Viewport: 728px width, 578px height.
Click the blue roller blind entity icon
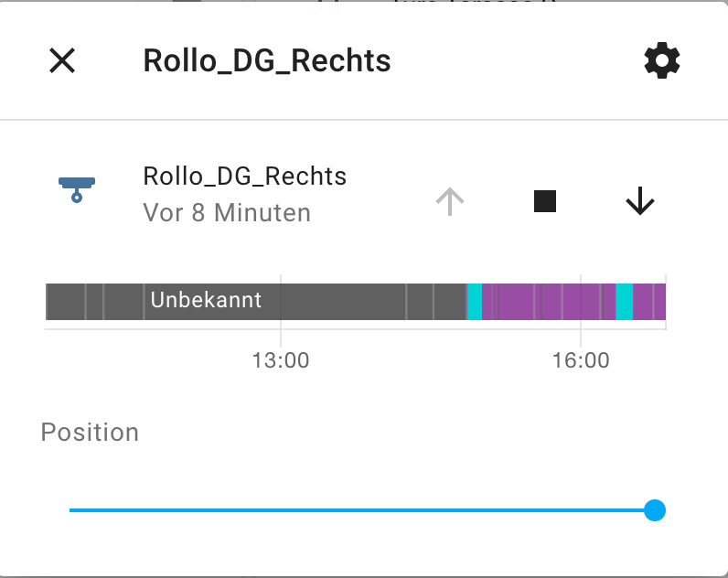point(77,188)
